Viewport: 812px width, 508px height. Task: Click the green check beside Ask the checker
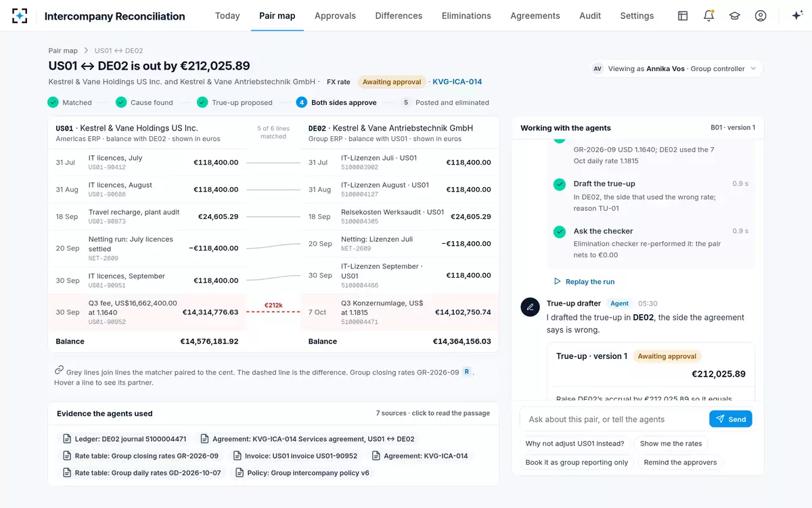(x=559, y=232)
